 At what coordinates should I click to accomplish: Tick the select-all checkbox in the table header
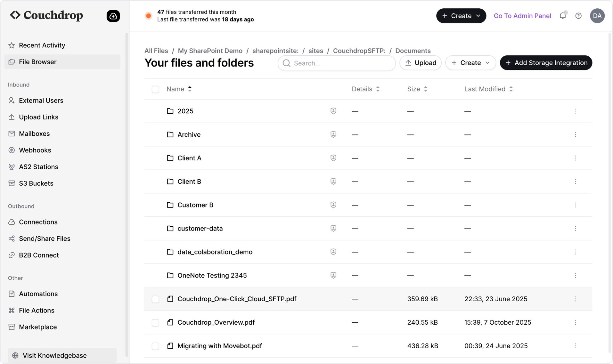coord(155,89)
